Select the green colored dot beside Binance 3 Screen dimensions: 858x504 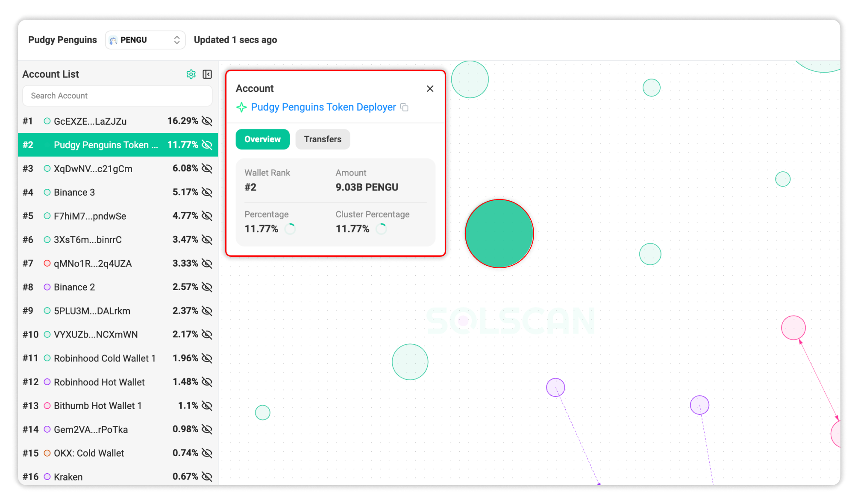coord(47,192)
